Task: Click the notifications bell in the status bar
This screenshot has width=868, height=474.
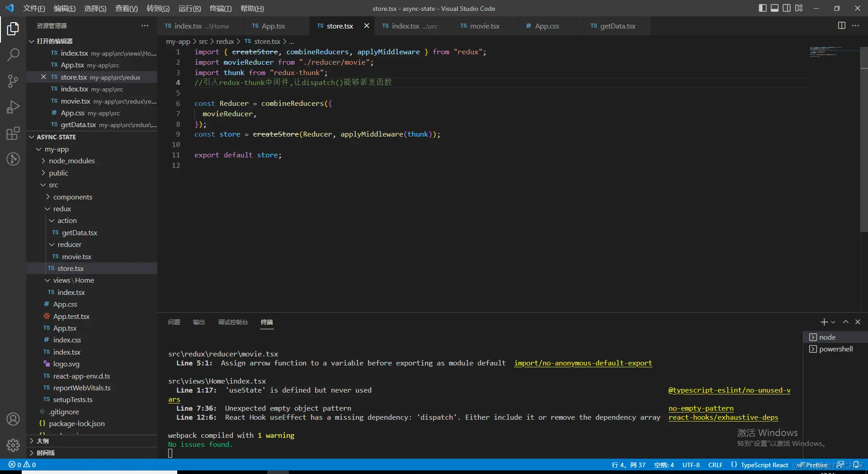Action: click(856, 465)
